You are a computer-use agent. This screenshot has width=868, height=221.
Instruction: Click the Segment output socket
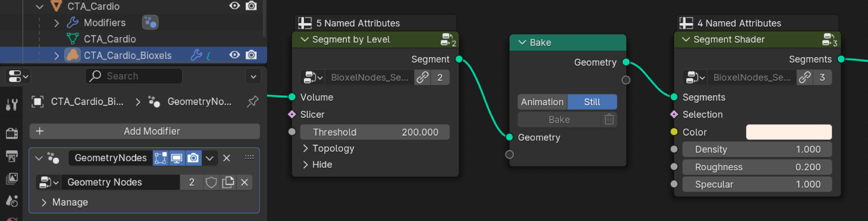point(459,59)
